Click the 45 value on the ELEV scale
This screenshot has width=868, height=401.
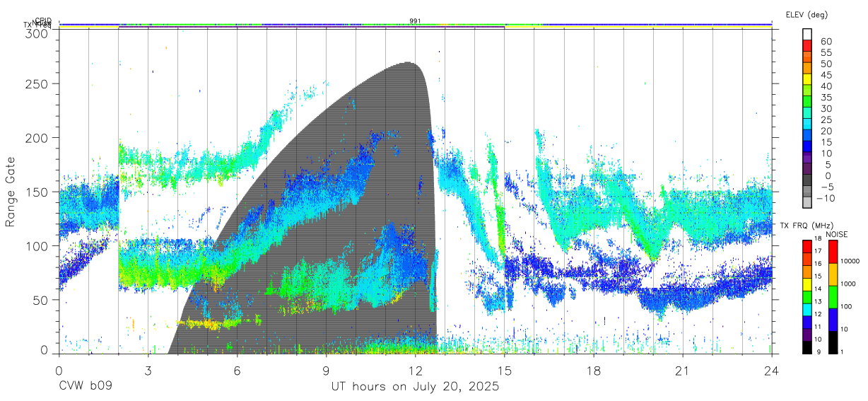826,75
